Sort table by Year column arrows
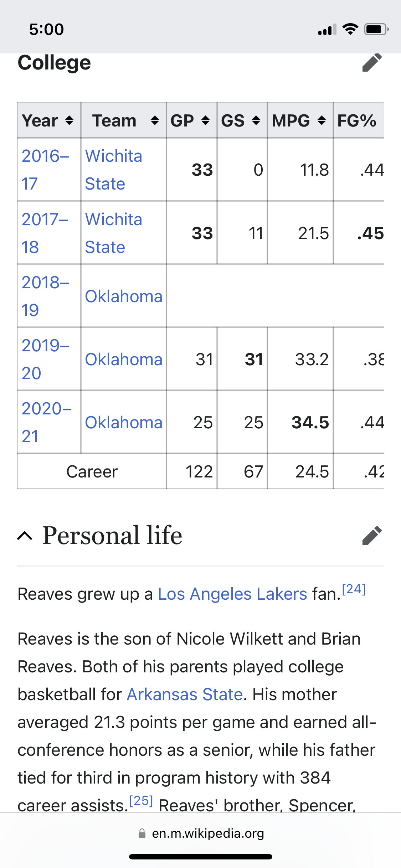This screenshot has width=401, height=868. pyautogui.click(x=69, y=120)
